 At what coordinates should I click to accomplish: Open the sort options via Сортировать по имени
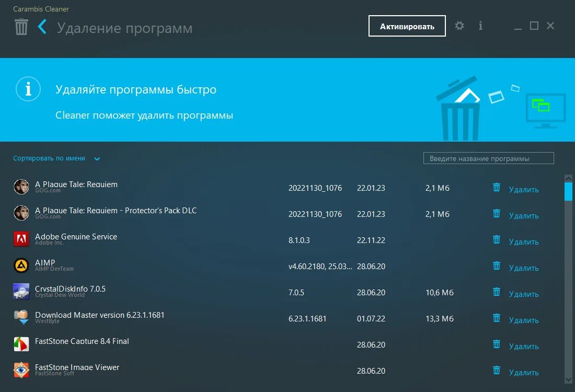click(50, 158)
